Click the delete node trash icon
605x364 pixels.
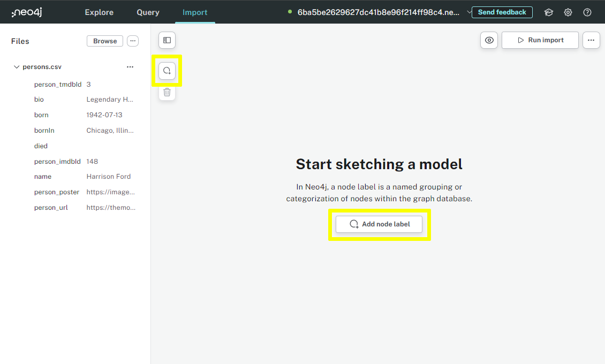pyautogui.click(x=167, y=92)
